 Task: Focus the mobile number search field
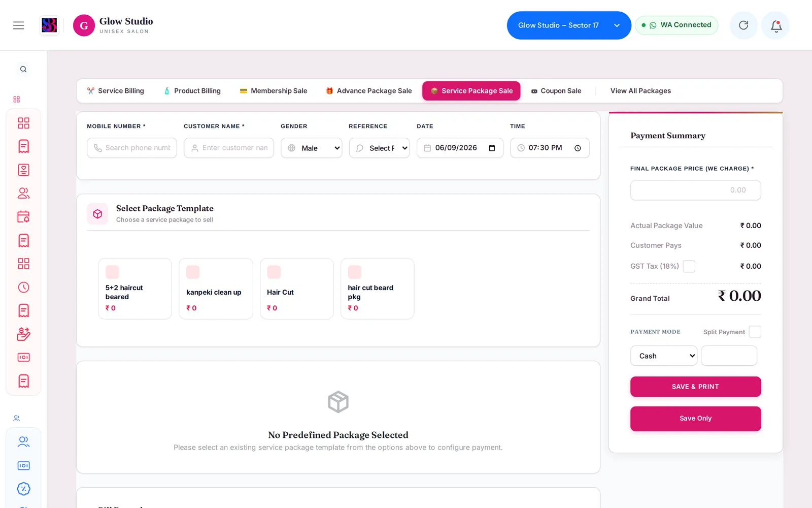(132, 148)
